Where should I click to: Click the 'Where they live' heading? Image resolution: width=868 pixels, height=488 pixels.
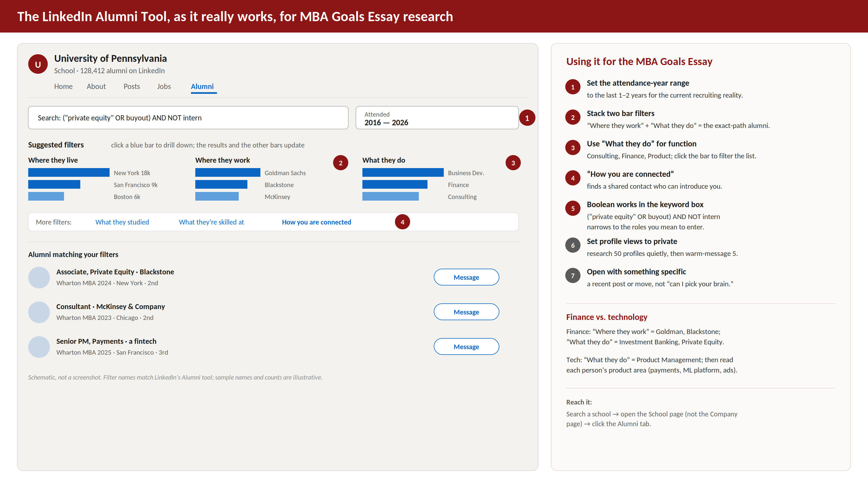(53, 160)
